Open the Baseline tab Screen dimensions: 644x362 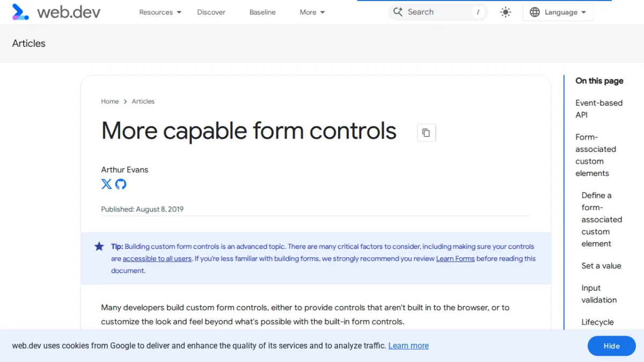point(262,12)
